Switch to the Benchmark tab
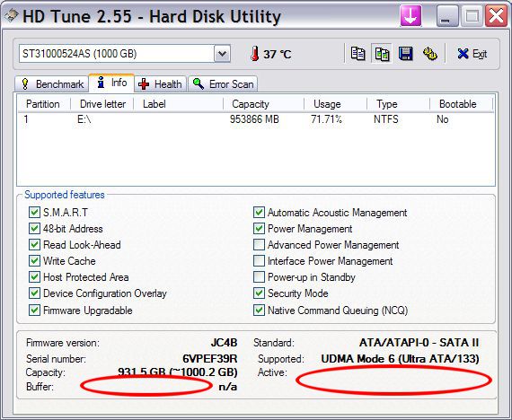 [x=52, y=84]
